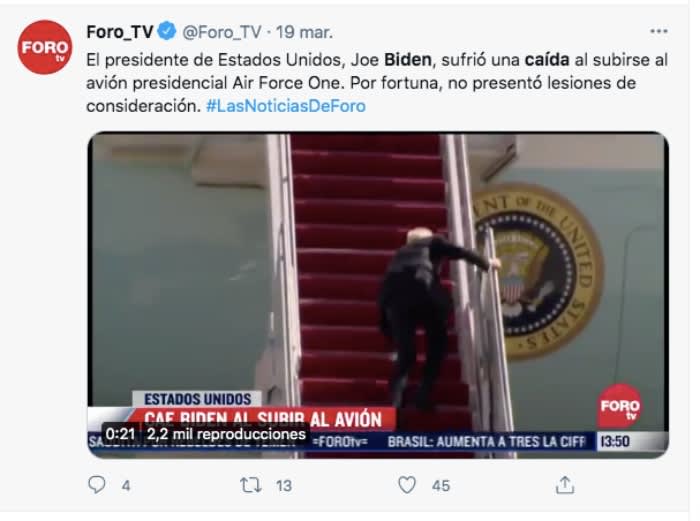Click the 19 mar. timestamp

click(304, 32)
